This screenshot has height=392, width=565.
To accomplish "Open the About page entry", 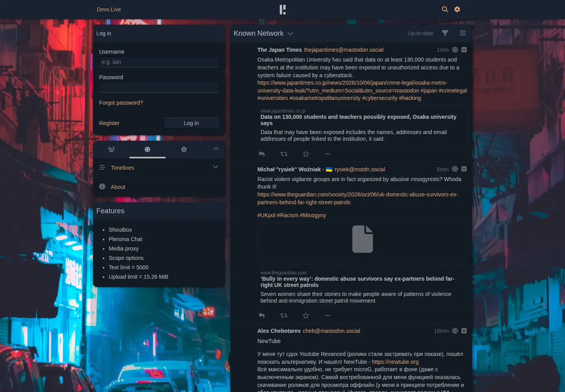I will [159, 187].
